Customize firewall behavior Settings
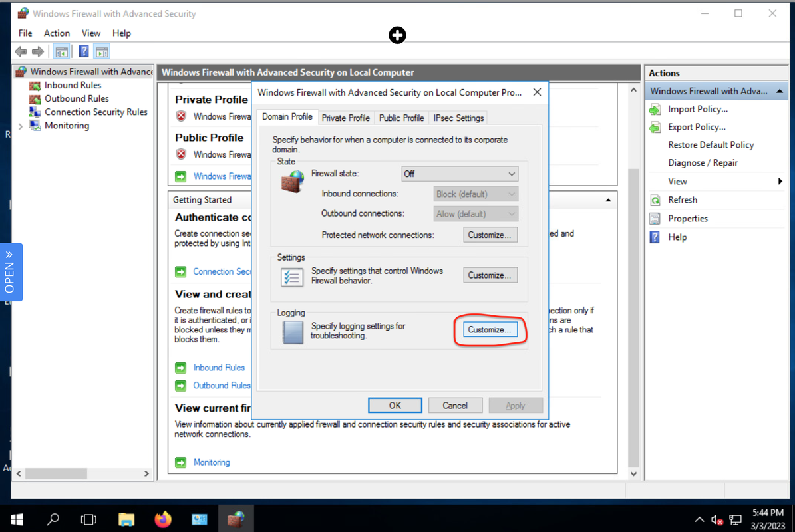Viewport: 795px width, 532px height. 490,275
